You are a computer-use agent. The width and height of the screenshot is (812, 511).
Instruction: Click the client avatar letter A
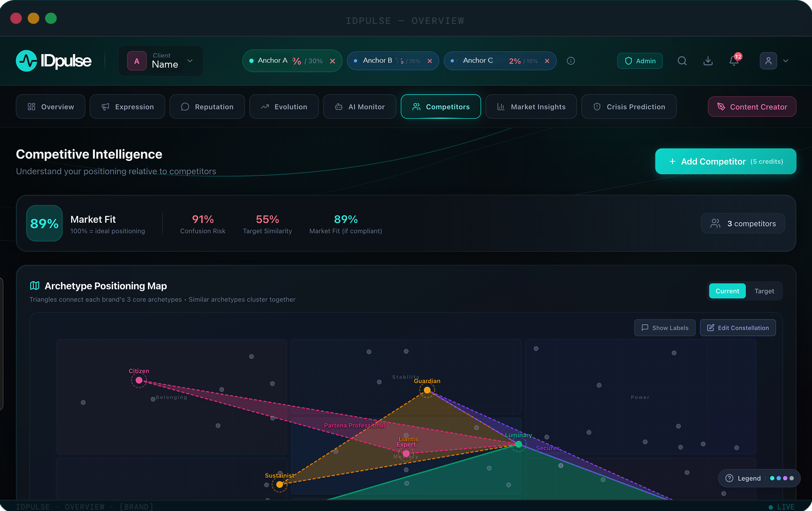tap(137, 61)
